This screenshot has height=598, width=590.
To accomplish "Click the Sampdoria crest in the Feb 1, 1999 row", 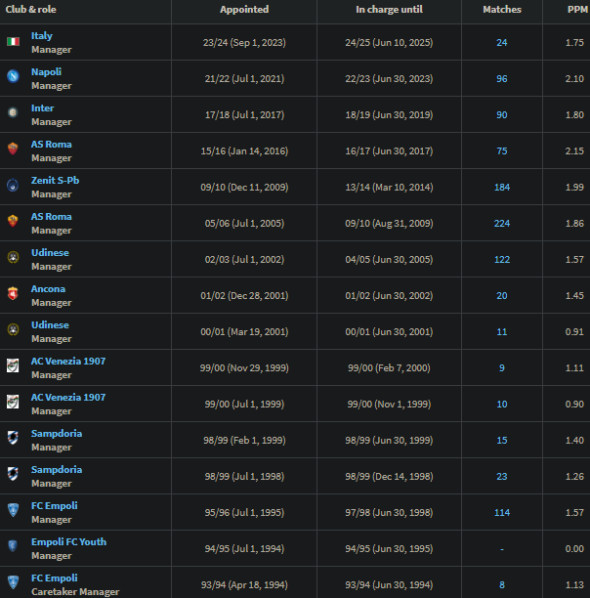I will (x=13, y=438).
